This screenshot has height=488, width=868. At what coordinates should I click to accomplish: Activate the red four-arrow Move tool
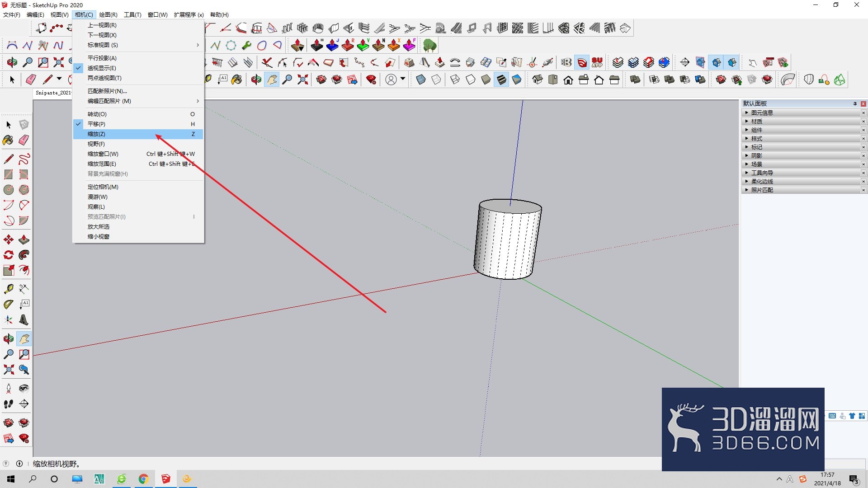(9, 239)
